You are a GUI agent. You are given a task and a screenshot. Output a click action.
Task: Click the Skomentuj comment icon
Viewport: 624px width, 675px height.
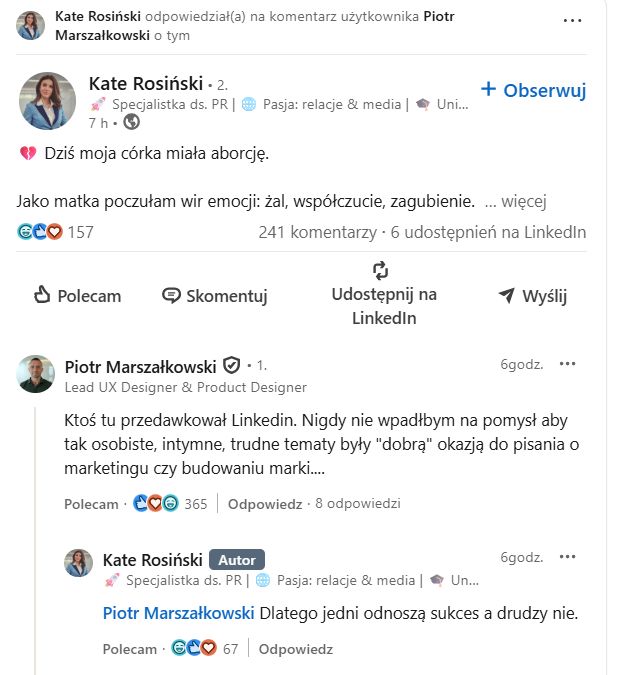pos(172,295)
